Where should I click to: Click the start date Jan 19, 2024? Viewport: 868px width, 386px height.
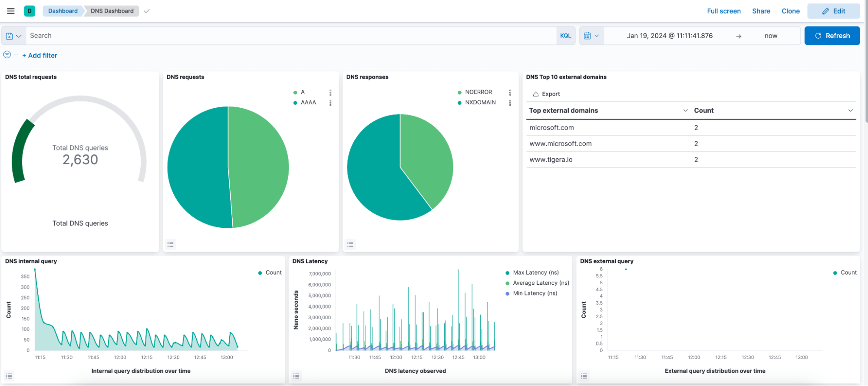pyautogui.click(x=670, y=36)
